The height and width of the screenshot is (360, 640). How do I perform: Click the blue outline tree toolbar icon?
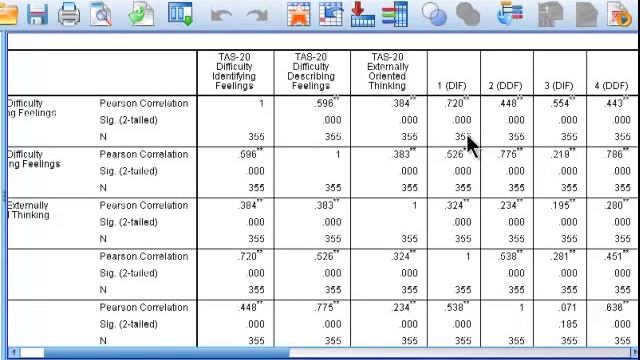(509, 14)
